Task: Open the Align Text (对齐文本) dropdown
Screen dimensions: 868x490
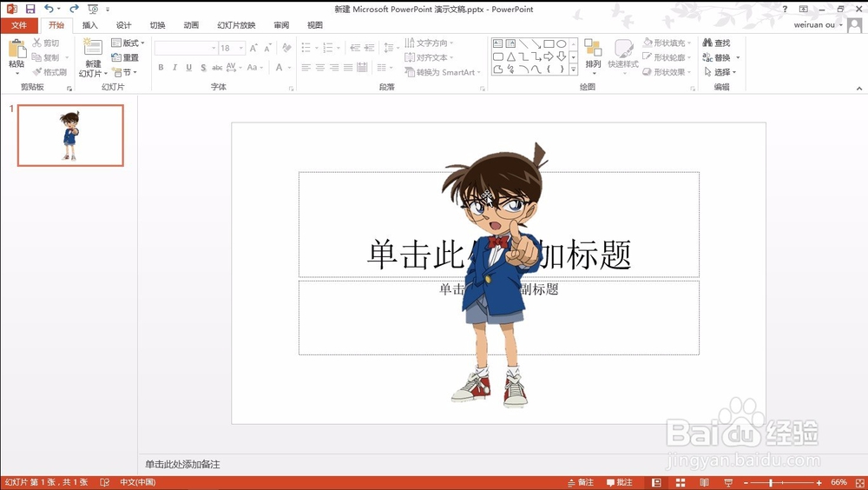Action: tap(429, 57)
